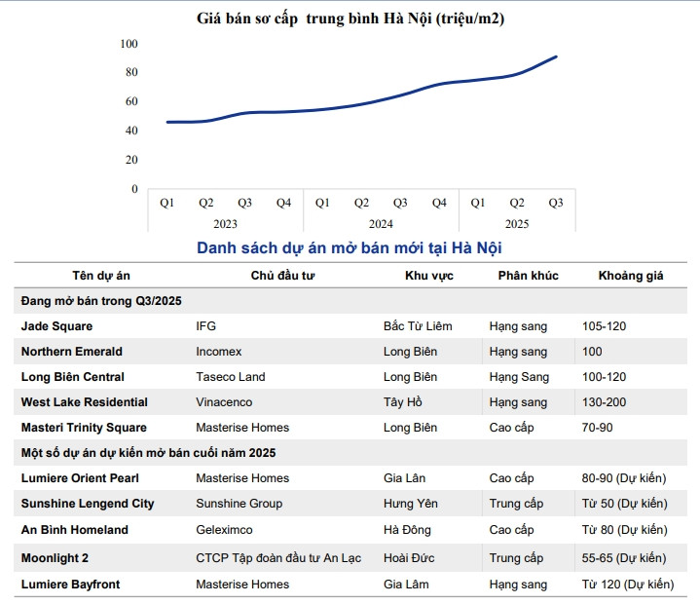Click the 'Khoảng giá' column header

click(631, 276)
